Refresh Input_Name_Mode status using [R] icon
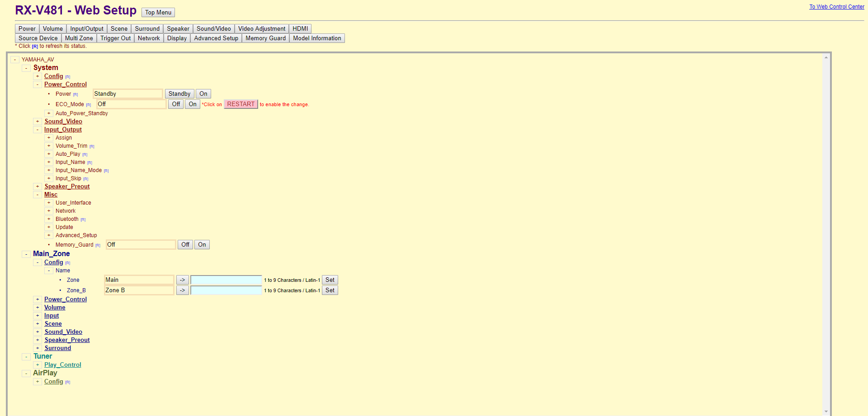The width and height of the screenshot is (868, 416). coord(106,171)
